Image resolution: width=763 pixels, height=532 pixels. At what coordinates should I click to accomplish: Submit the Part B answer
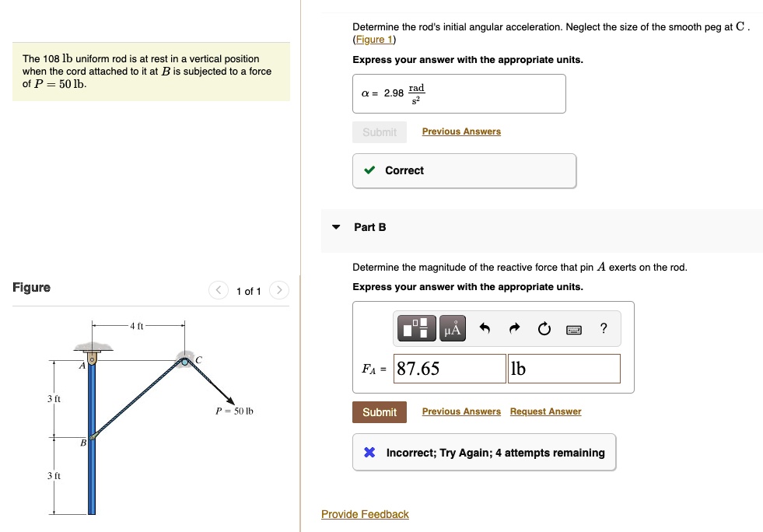tap(379, 411)
